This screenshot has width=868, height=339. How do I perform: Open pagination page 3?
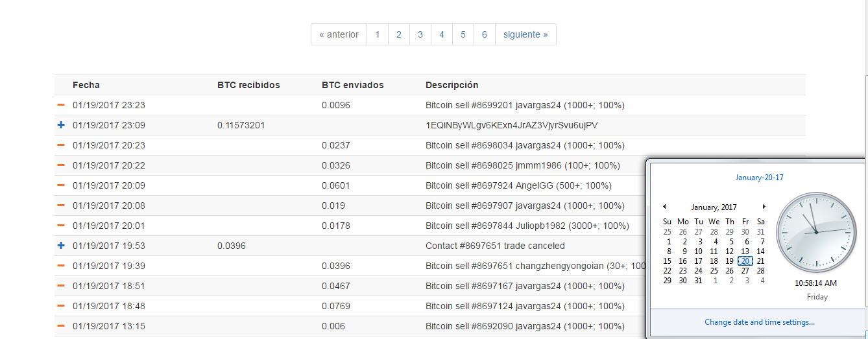click(420, 34)
